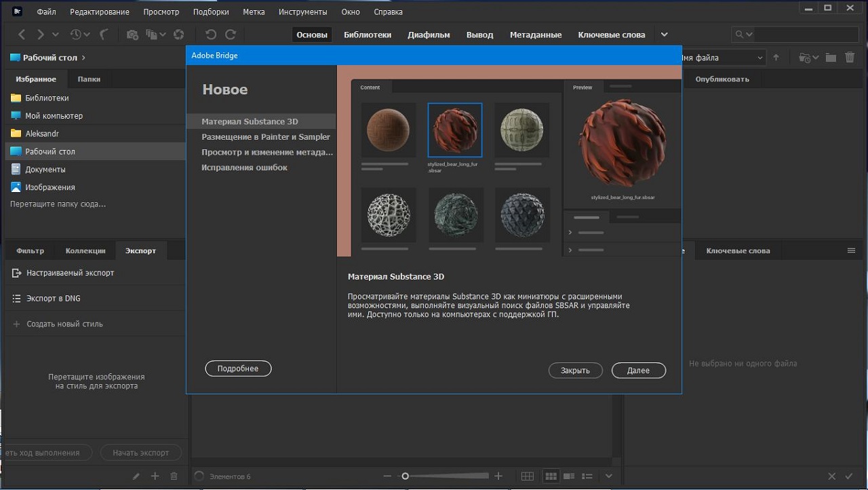Image resolution: width=868 pixels, height=490 pixels.
Task: Open the Инструменты menu
Action: [x=304, y=12]
